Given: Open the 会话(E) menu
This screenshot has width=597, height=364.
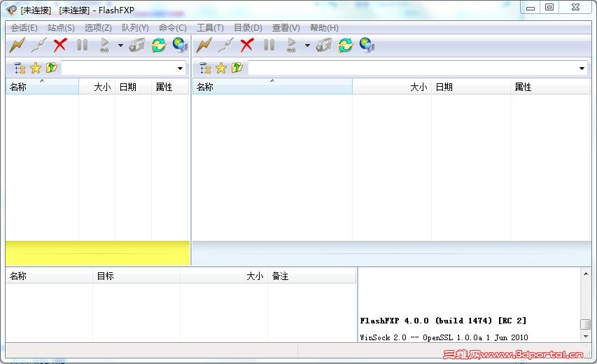Looking at the screenshot, I should (x=24, y=28).
